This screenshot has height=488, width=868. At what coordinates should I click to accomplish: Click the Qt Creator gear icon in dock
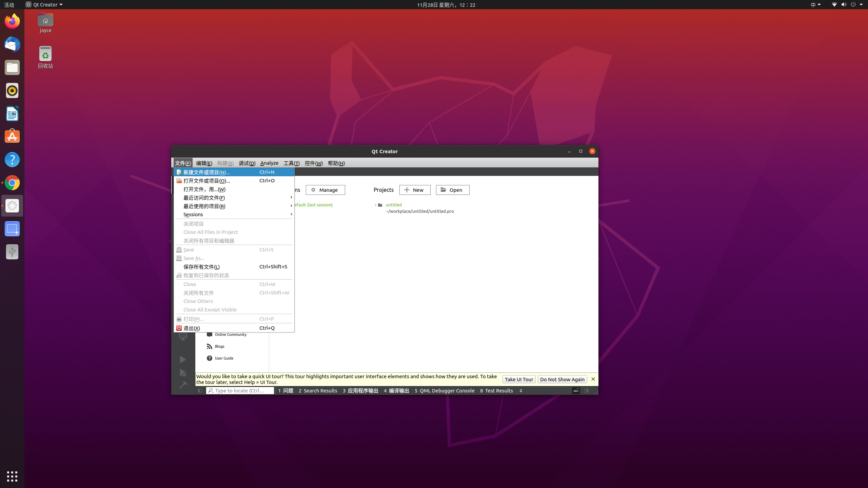pyautogui.click(x=12, y=206)
